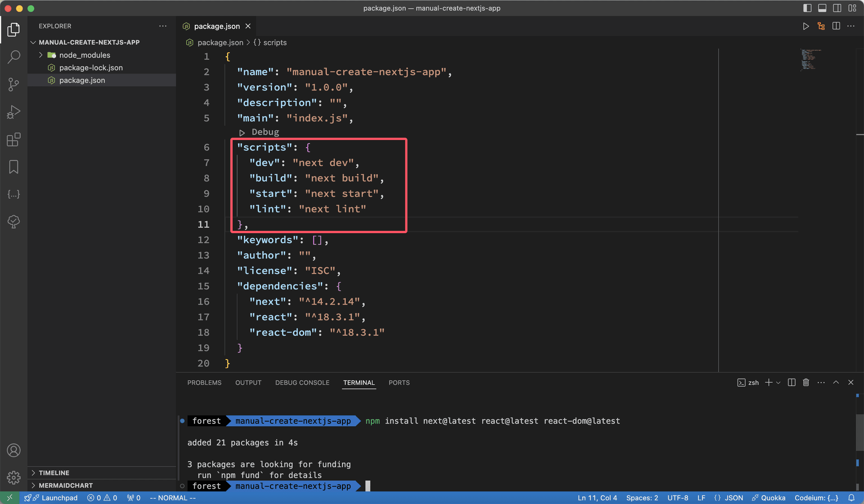This screenshot has width=864, height=504.
Task: Click Explorer views and more actions ellipsis
Action: pyautogui.click(x=162, y=26)
